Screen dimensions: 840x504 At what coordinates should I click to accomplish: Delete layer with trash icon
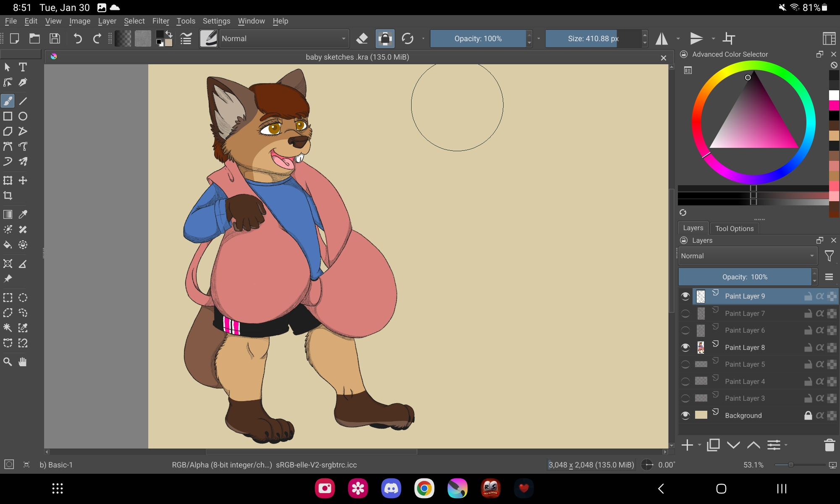[829, 445]
